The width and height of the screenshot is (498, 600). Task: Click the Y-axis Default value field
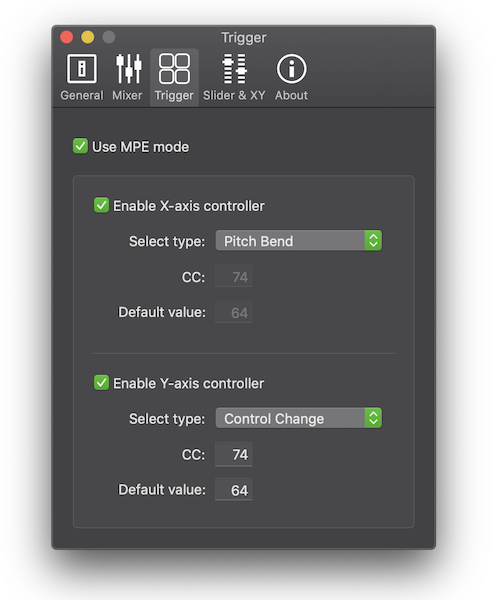[233, 489]
